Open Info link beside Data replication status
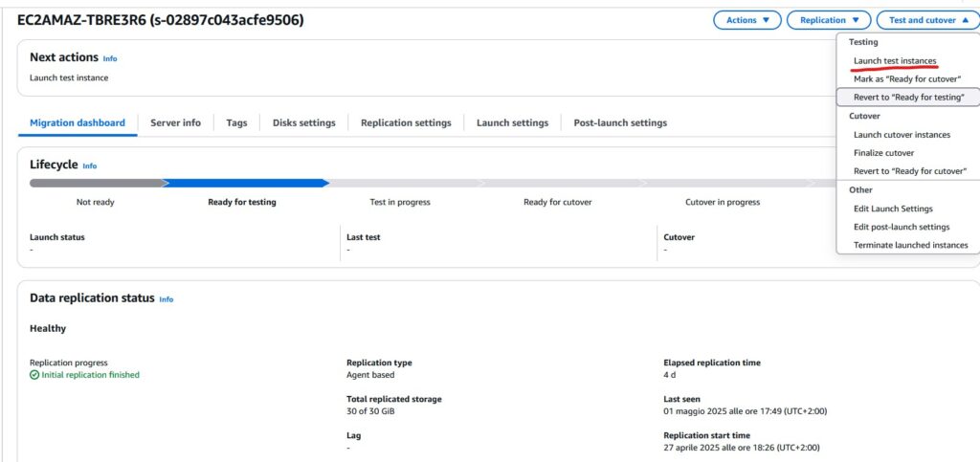 167,299
